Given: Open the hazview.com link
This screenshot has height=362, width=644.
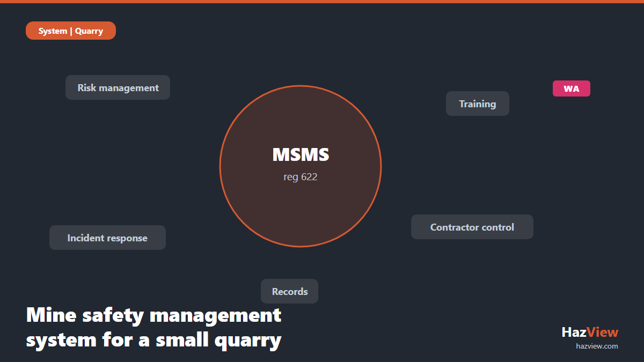Looking at the screenshot, I should pyautogui.click(x=597, y=346).
